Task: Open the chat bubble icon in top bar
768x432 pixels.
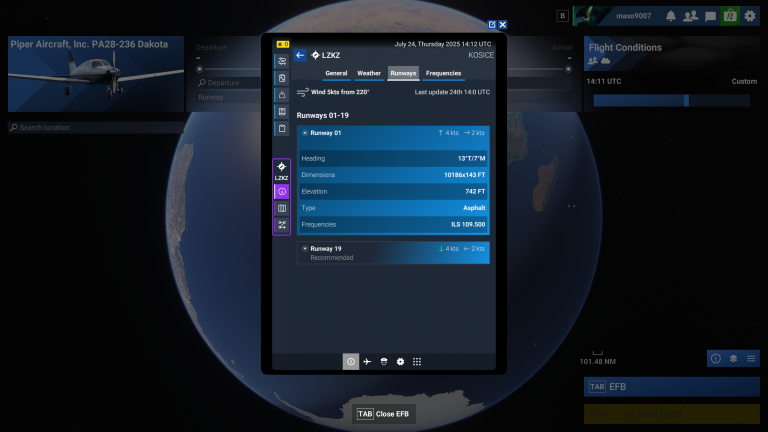Action: click(x=710, y=16)
